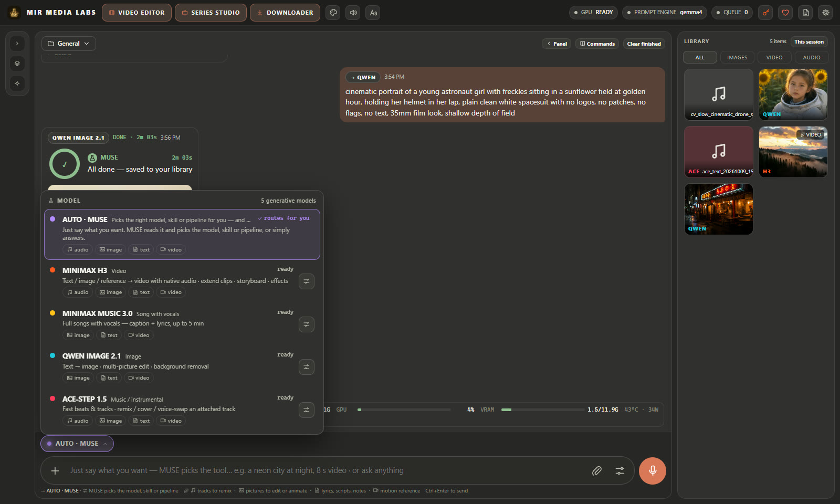Start voice input with microphone button
The image size is (840, 504).
653,470
